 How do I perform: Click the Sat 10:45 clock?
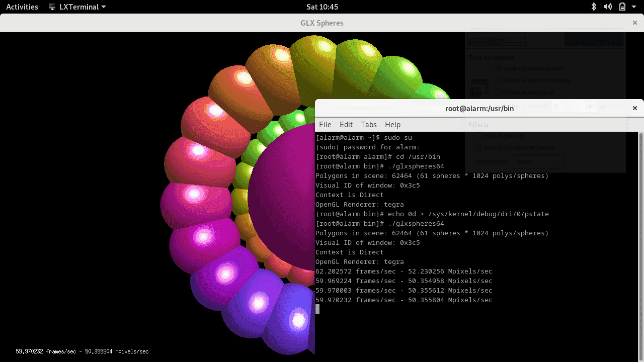[x=322, y=7]
